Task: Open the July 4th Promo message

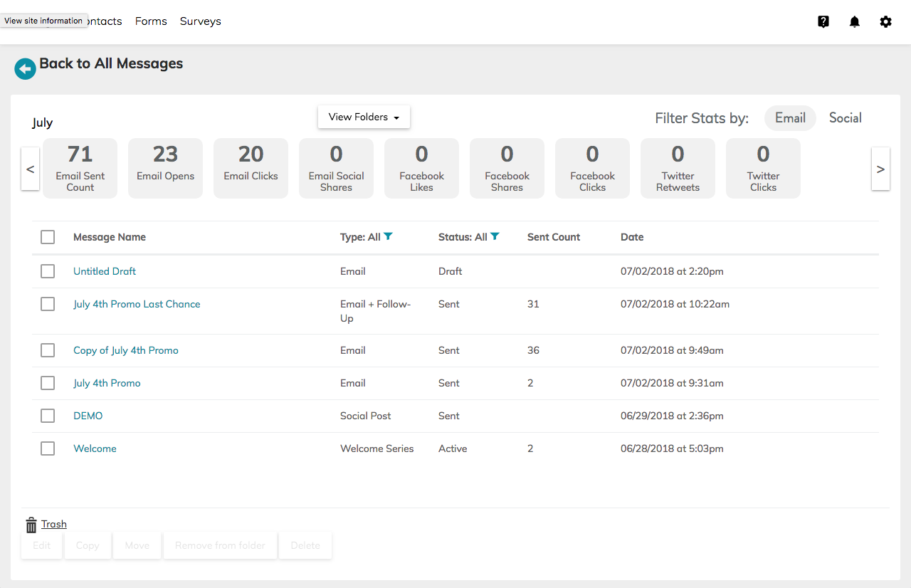Action: (x=107, y=383)
